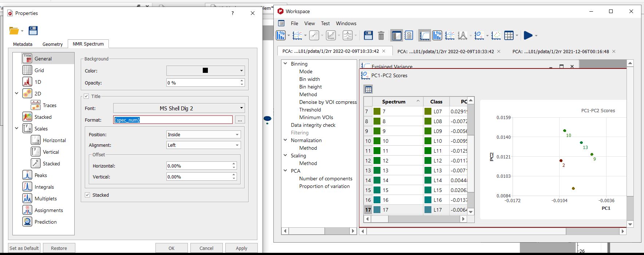Switch to the Geometry tab
The height and width of the screenshot is (255, 644).
point(52,44)
